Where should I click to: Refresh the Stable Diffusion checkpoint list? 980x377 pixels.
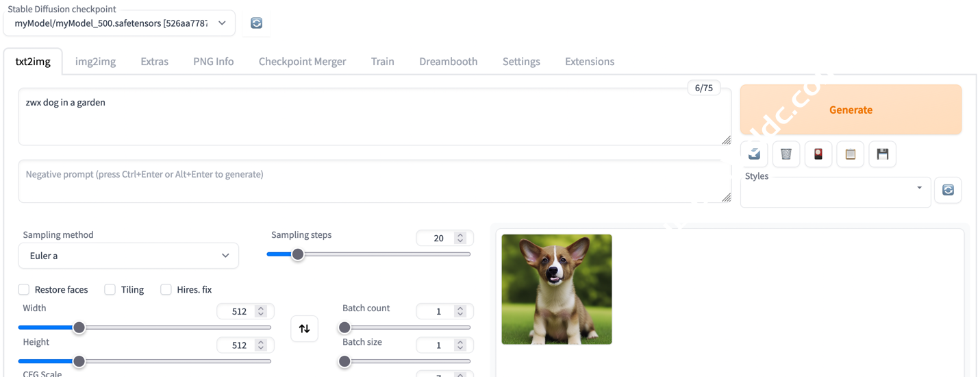pyautogui.click(x=256, y=23)
